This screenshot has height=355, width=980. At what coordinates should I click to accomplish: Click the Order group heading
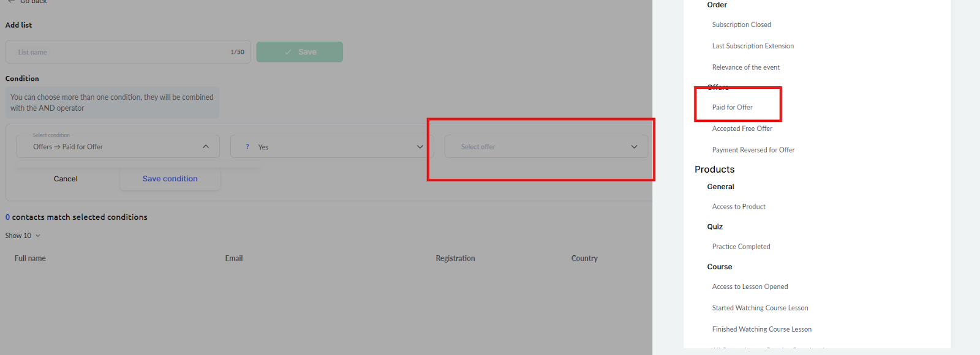pyautogui.click(x=717, y=5)
